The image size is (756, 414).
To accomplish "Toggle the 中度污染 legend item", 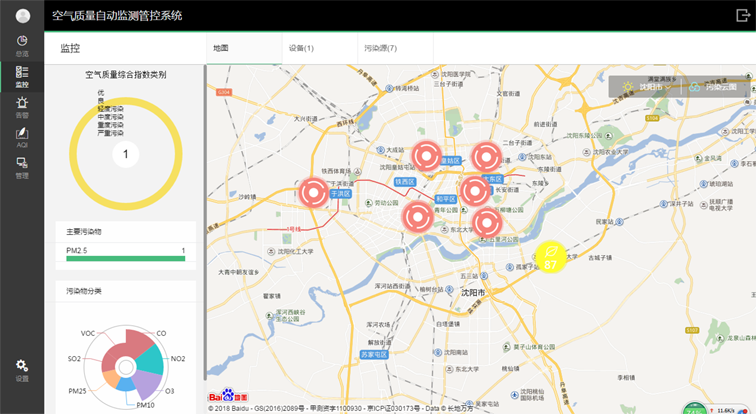I will [110, 117].
